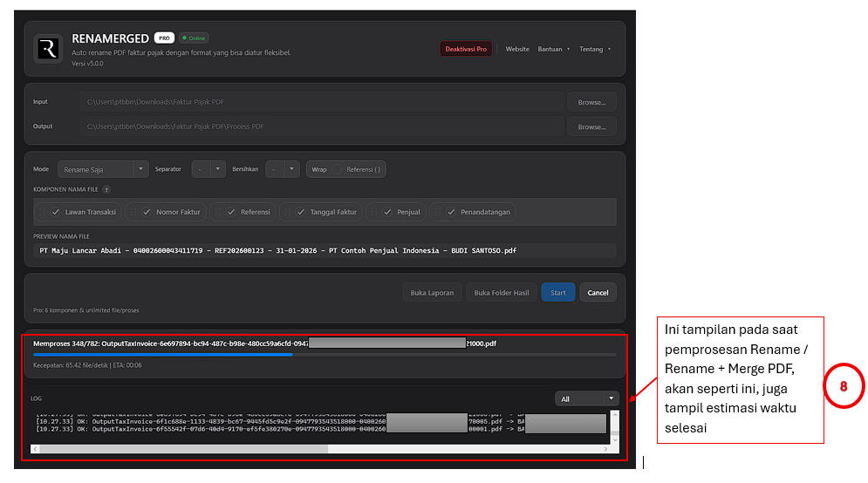The width and height of the screenshot is (868, 483).
Task: Click Browse for the Output folder
Action: (x=591, y=127)
